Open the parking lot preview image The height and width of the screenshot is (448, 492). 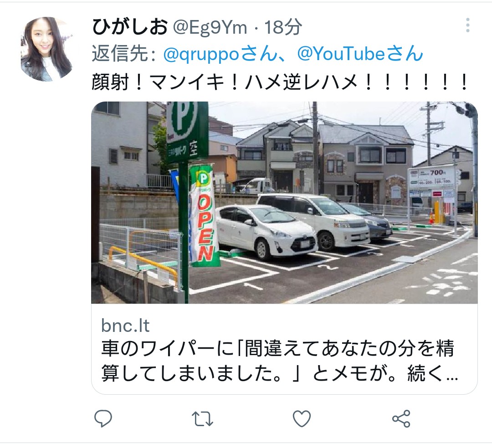[x=284, y=203]
